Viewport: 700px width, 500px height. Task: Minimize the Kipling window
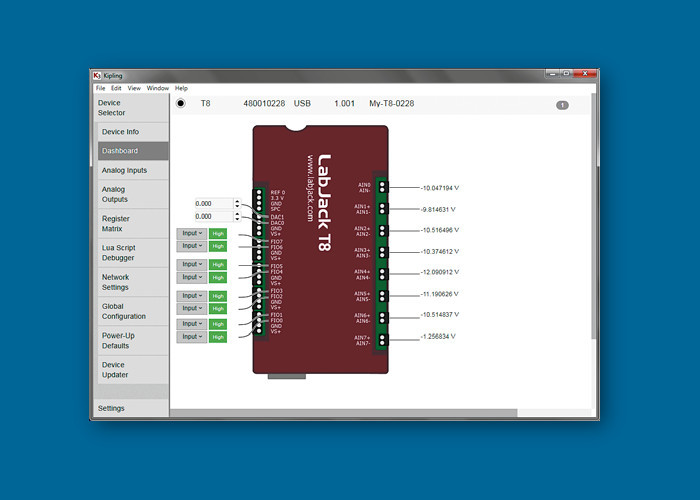[553, 73]
